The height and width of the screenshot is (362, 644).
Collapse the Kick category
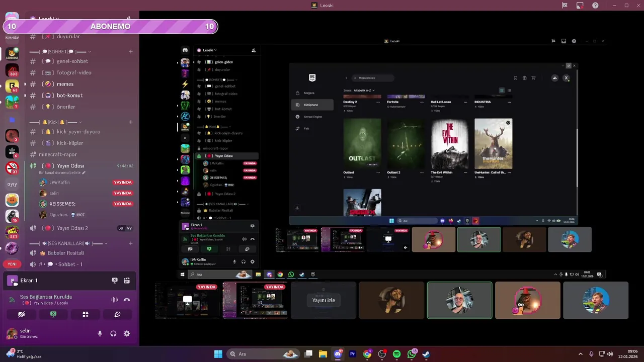pos(55,122)
